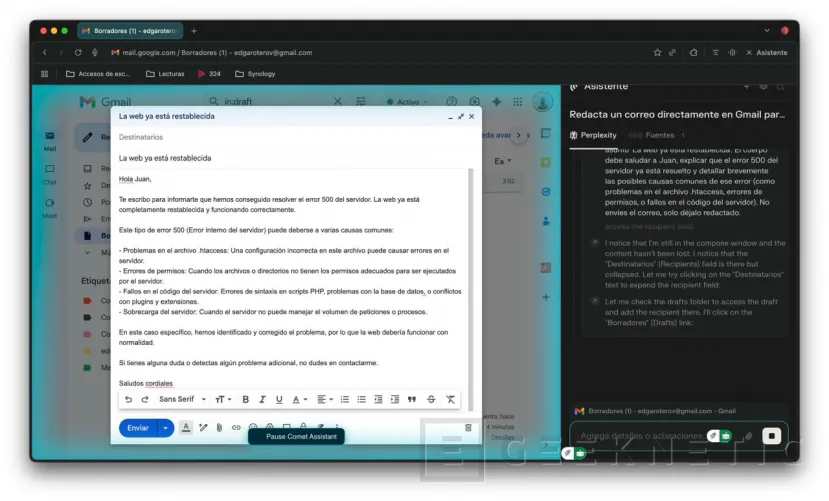This screenshot has width=829, height=501.
Task: Open Chat in Gmail left rail
Action: coord(50,174)
